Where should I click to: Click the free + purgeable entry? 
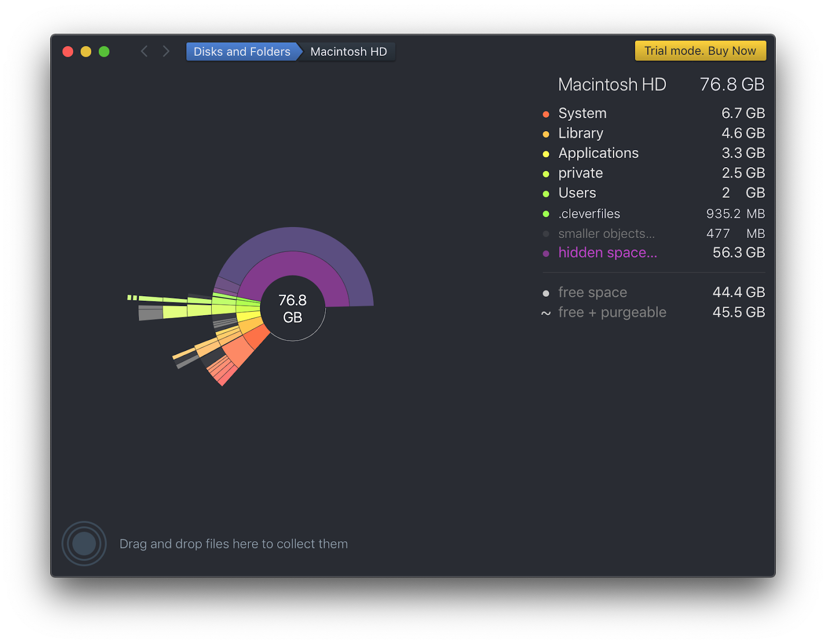[x=654, y=313]
